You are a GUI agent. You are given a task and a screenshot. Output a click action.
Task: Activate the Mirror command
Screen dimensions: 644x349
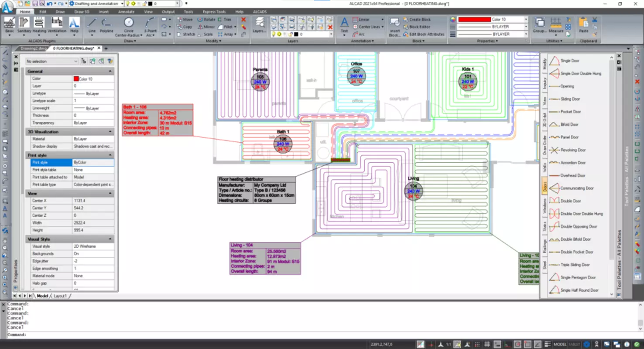(206, 27)
